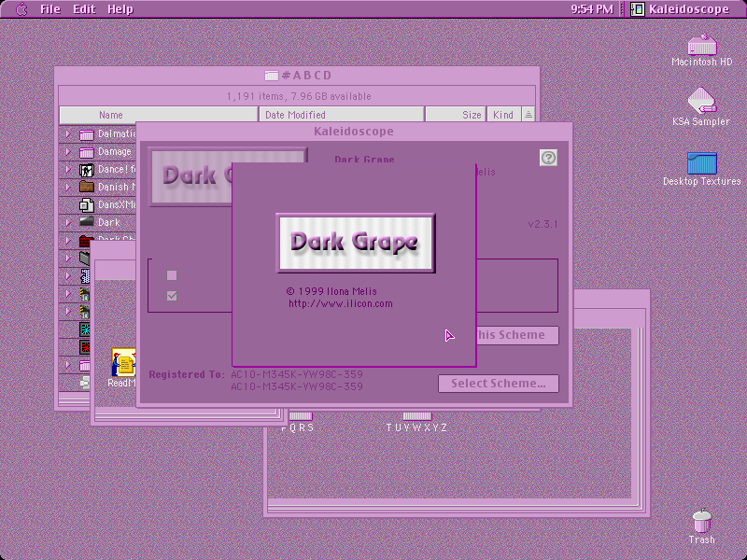
Task: Sort by the Kind column header
Action: [503, 115]
